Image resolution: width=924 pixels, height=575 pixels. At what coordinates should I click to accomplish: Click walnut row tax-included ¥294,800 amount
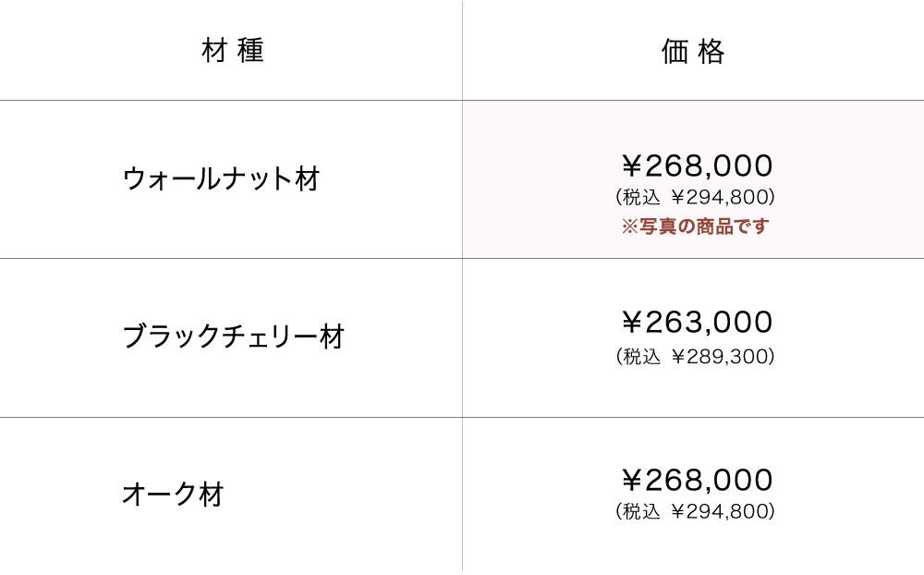723,197
